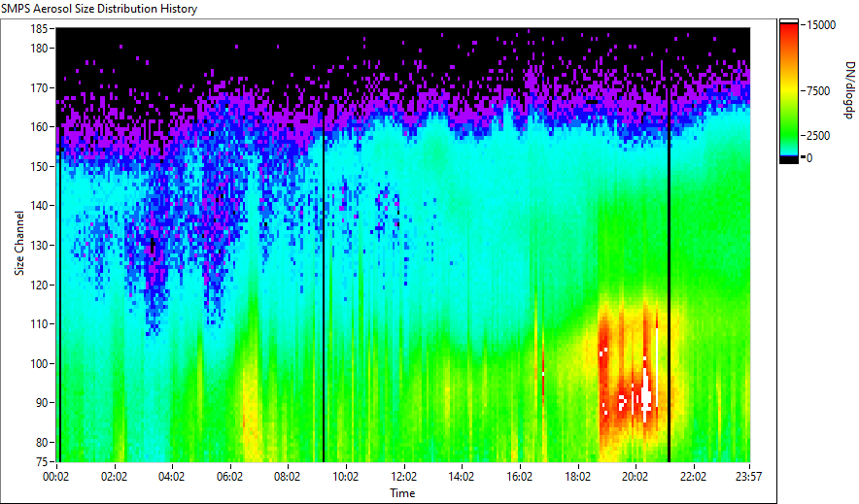The height and width of the screenshot is (504, 859).
Task: Click the dN/dlogdp color scale label
Action: pyautogui.click(x=849, y=89)
